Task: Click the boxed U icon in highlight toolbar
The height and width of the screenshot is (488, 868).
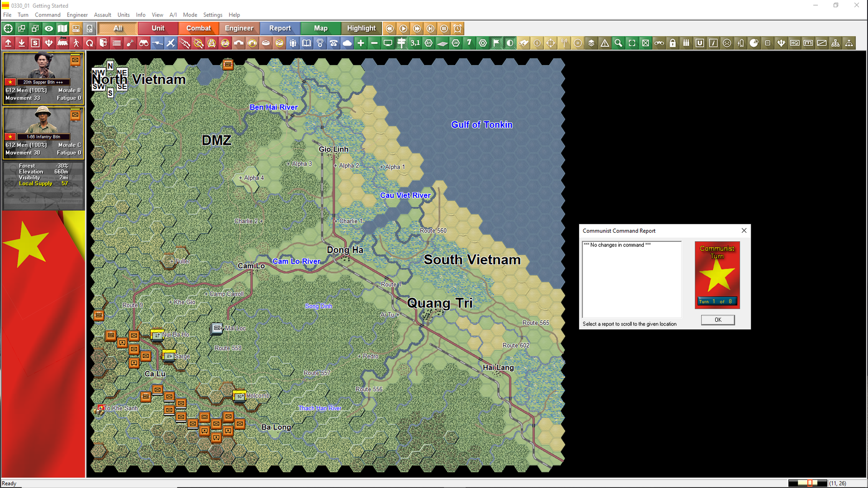Action: (x=700, y=43)
